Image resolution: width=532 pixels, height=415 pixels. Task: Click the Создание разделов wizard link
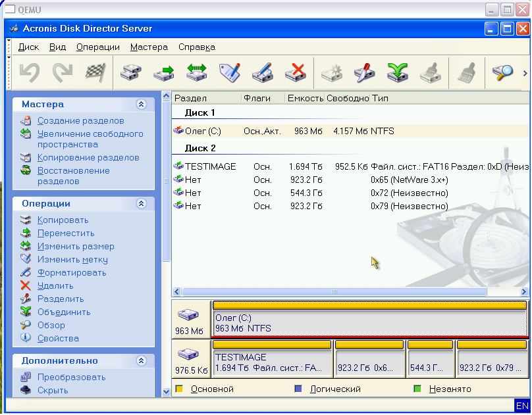click(x=80, y=121)
